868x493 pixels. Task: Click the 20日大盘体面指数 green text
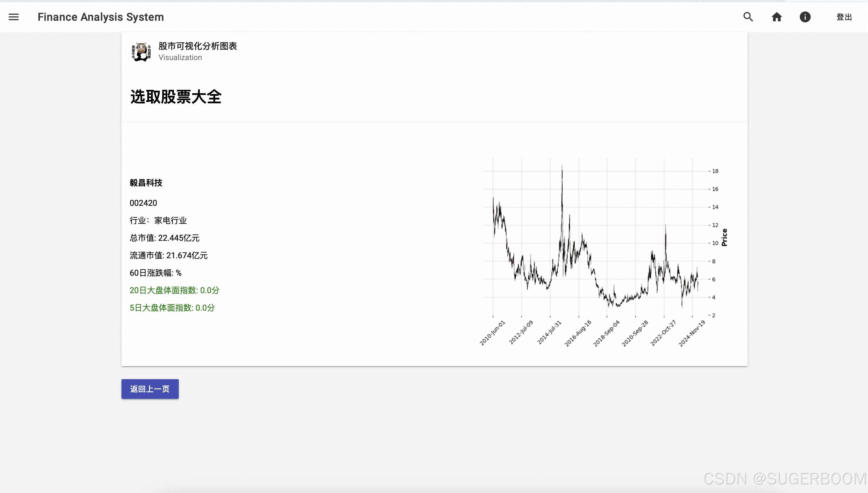click(x=174, y=290)
